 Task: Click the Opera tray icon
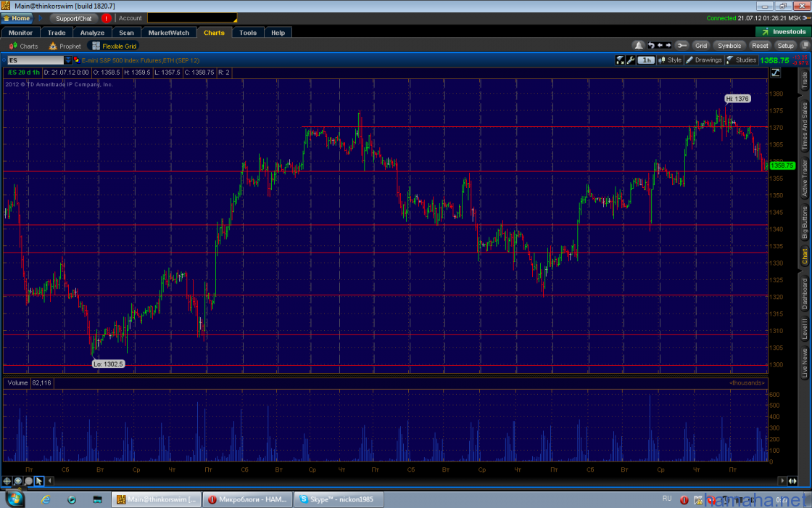pos(684,500)
